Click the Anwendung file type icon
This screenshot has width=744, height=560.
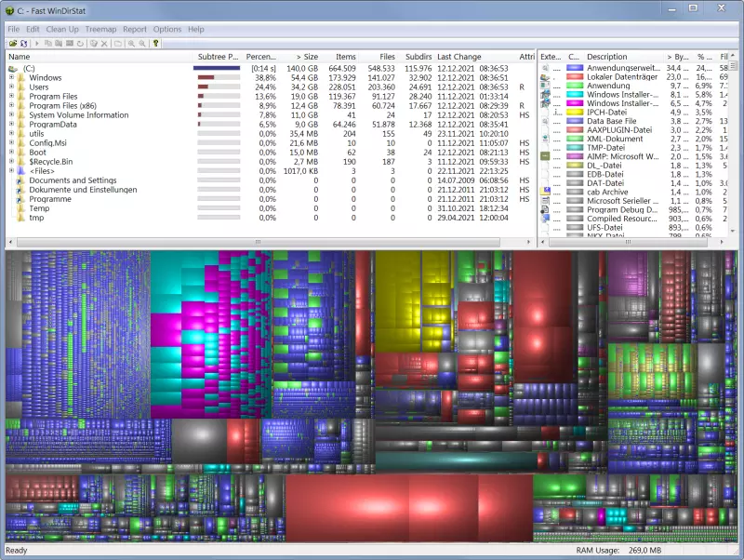click(546, 86)
